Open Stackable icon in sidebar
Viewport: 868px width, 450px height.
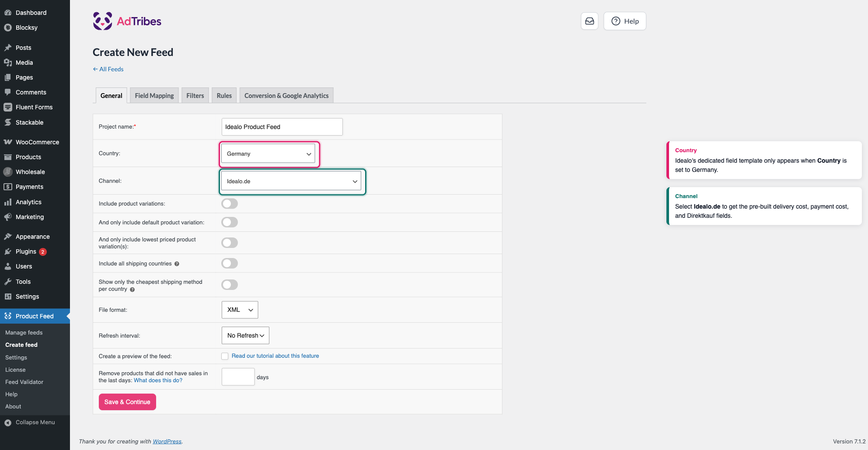pos(8,122)
